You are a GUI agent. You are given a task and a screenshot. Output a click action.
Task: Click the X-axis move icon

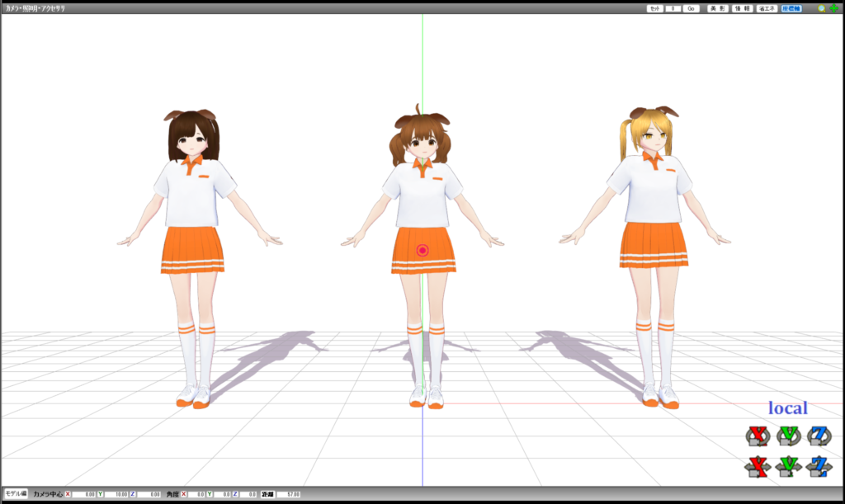click(x=757, y=466)
